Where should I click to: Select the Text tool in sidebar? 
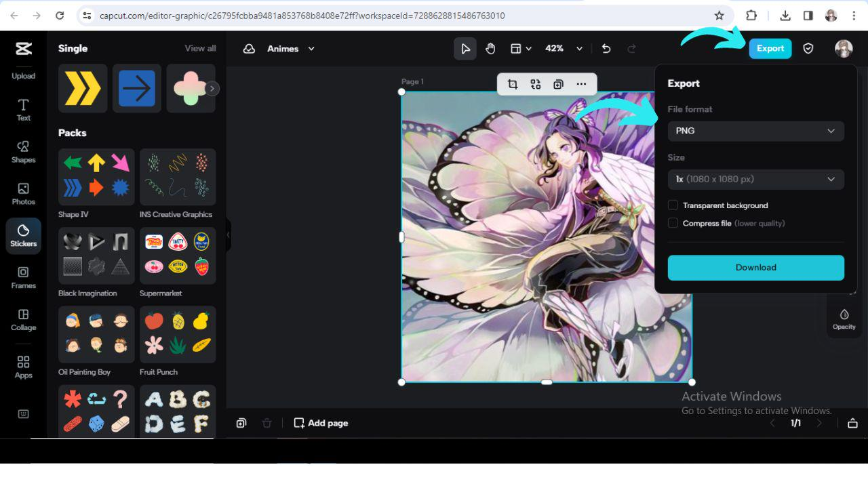(23, 110)
